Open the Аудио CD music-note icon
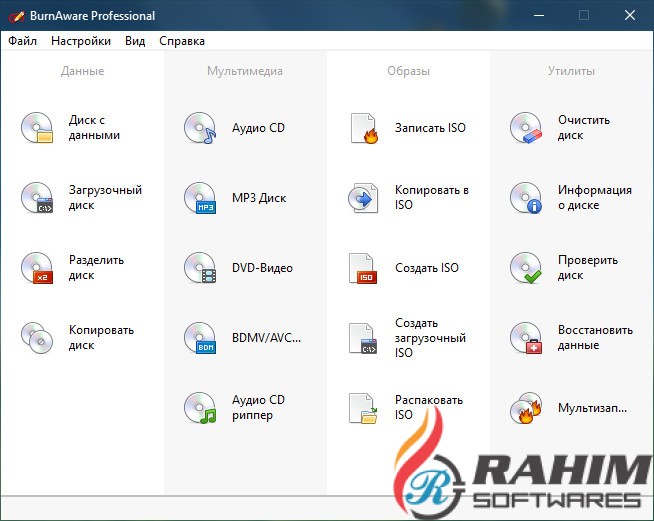 [x=200, y=128]
